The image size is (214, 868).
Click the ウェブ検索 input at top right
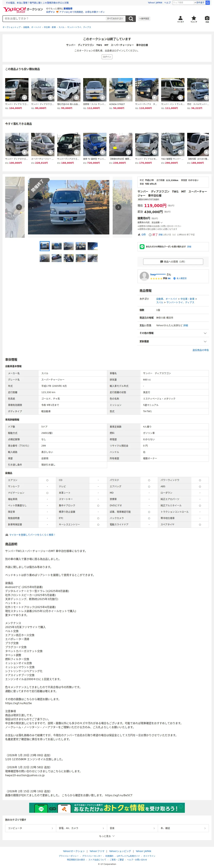coord(183,3)
